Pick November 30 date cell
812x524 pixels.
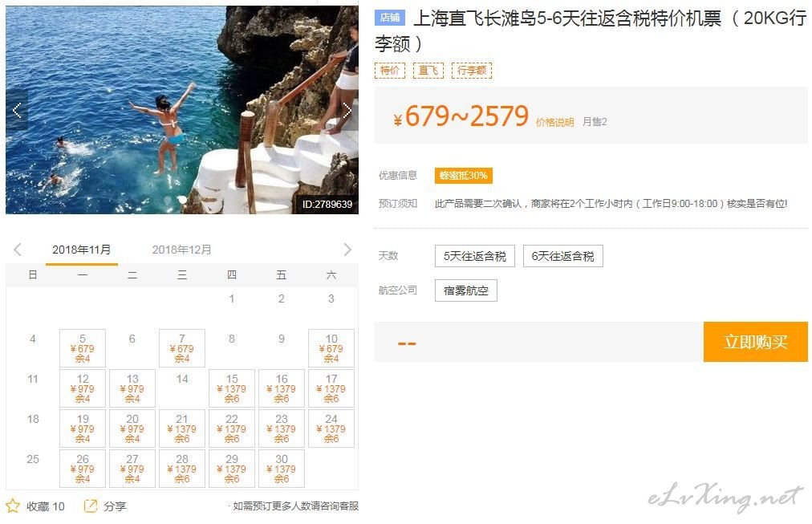pos(282,469)
